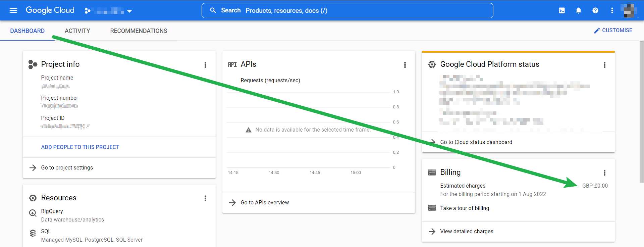644x247 pixels.
Task: Switch to the Recommendations tab
Action: pyautogui.click(x=139, y=31)
